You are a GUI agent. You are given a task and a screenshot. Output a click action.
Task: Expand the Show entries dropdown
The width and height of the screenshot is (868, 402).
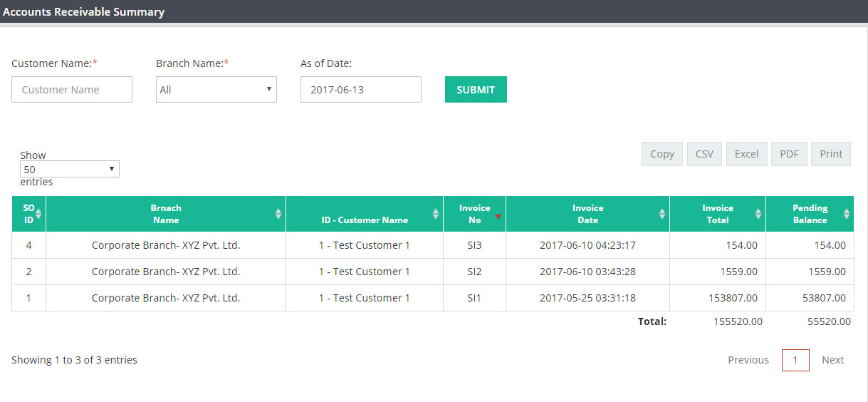[x=70, y=169]
